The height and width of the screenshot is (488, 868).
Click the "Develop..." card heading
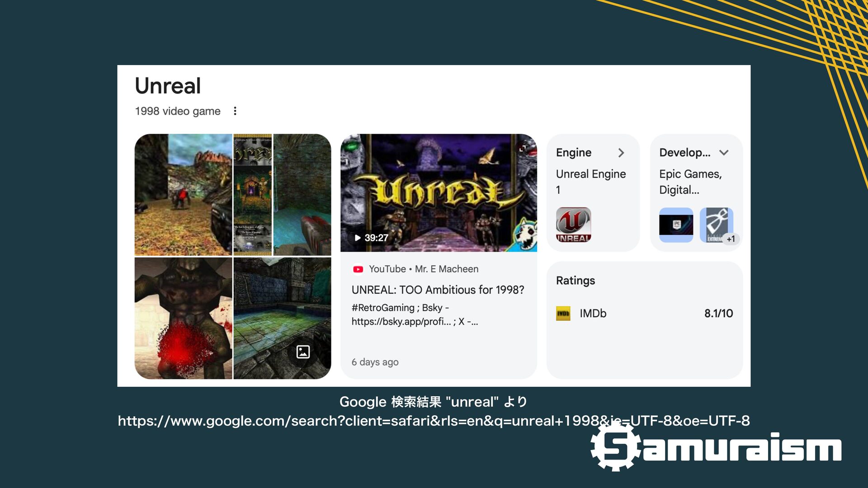[684, 153]
